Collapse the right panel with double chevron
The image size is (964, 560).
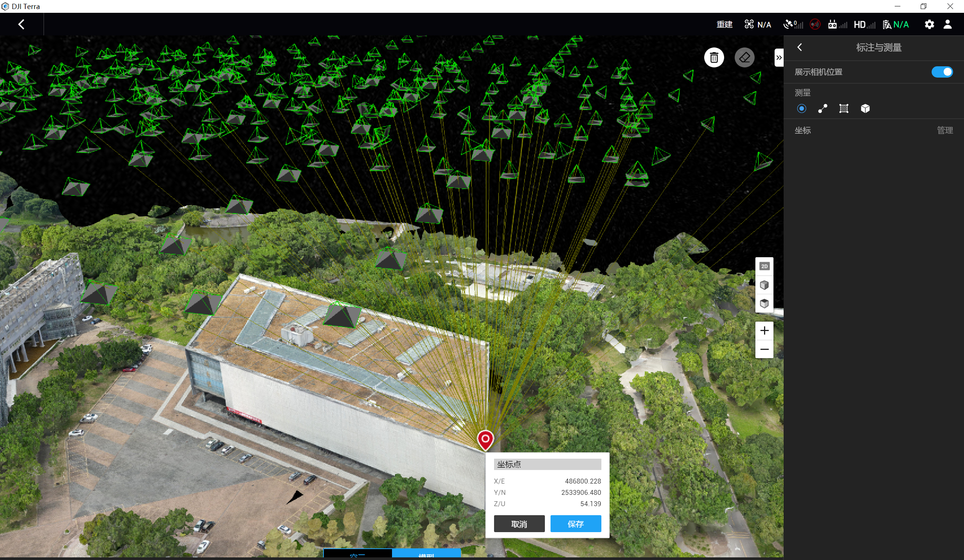pyautogui.click(x=778, y=58)
